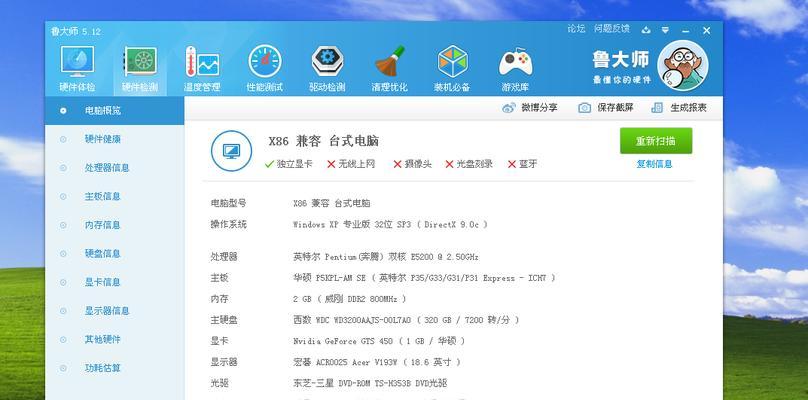This screenshot has height=400, width=808.
Task: Open the 驱动检测 driver detection icon
Action: pyautogui.click(x=327, y=62)
